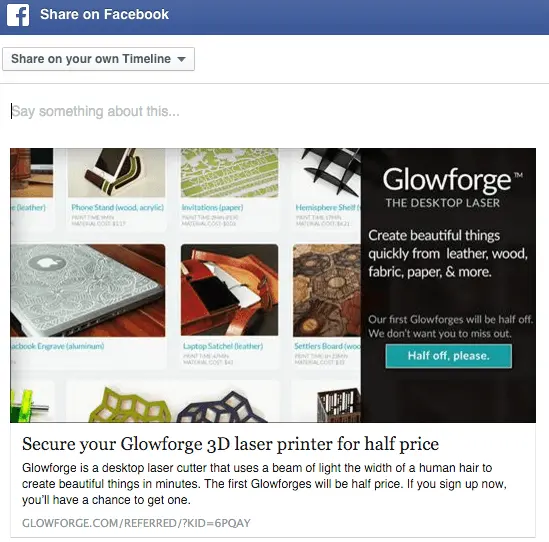Viewport: 549px width, 542px height.
Task: Click the 'Share on Facebook' title text
Action: [104, 14]
